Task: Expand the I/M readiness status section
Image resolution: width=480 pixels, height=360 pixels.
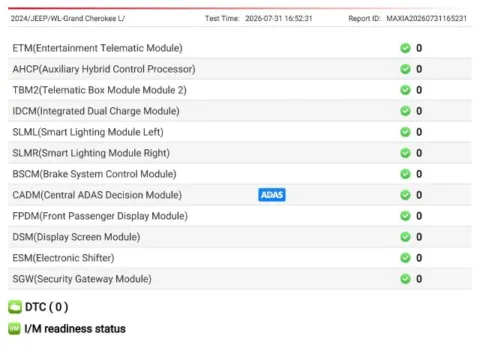Action: pos(75,329)
